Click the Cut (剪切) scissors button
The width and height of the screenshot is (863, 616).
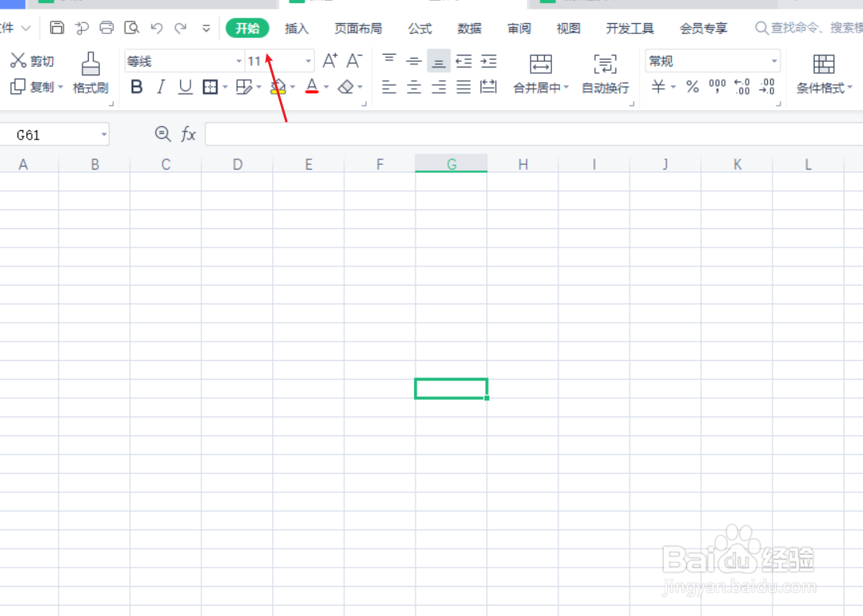[32, 60]
